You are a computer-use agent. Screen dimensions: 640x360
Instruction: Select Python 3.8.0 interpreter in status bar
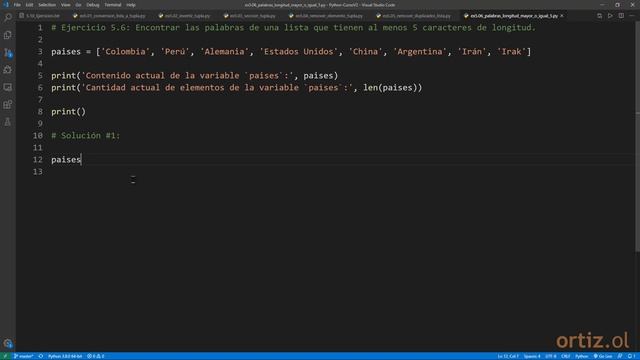tap(65, 356)
